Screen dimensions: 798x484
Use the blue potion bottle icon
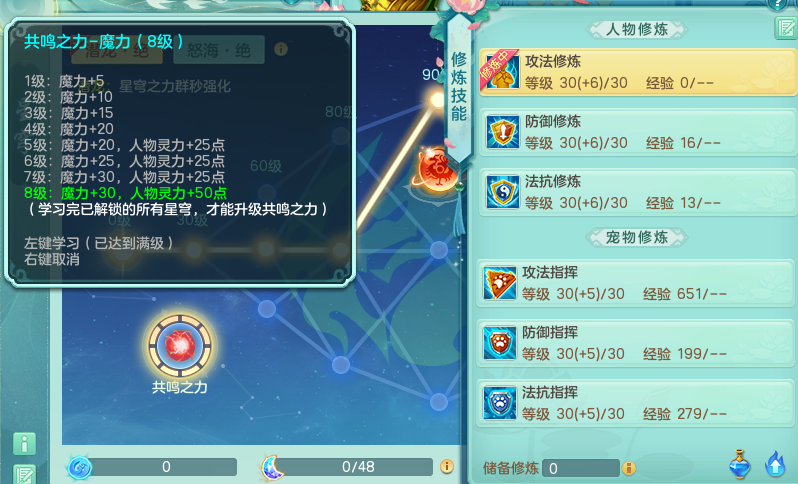tap(740, 464)
